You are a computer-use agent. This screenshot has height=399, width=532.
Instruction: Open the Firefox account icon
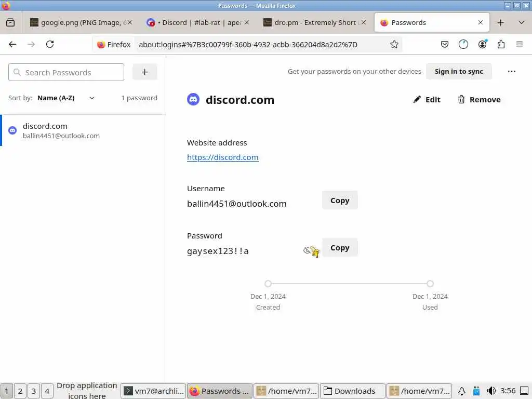(x=482, y=45)
